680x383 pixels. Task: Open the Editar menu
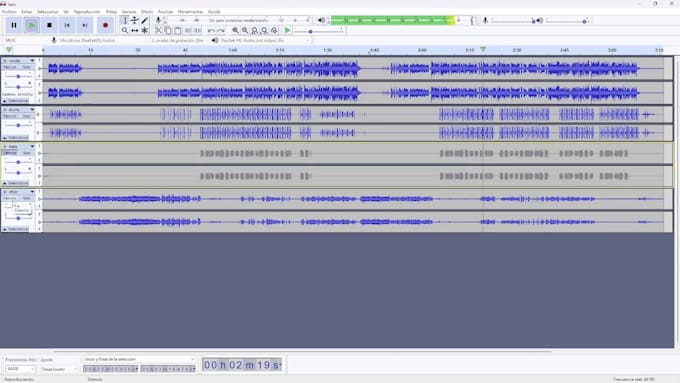pos(26,12)
